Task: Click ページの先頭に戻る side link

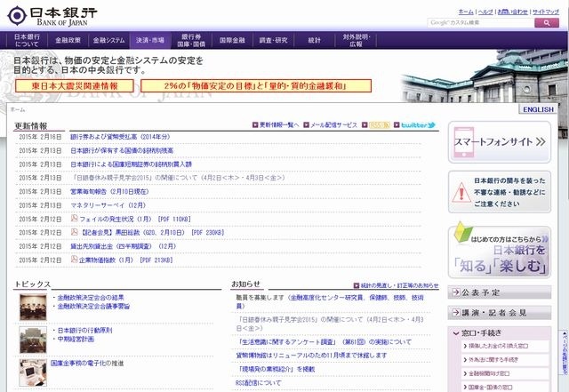Action: point(565,352)
